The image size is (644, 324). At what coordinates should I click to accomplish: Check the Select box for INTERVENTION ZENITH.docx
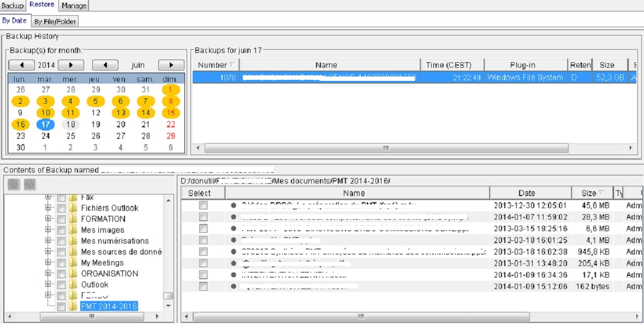pyautogui.click(x=203, y=274)
